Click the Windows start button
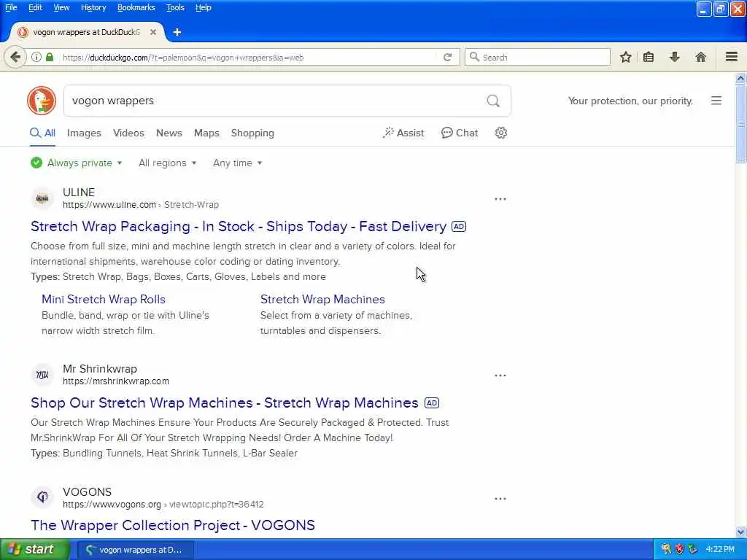 (x=35, y=550)
